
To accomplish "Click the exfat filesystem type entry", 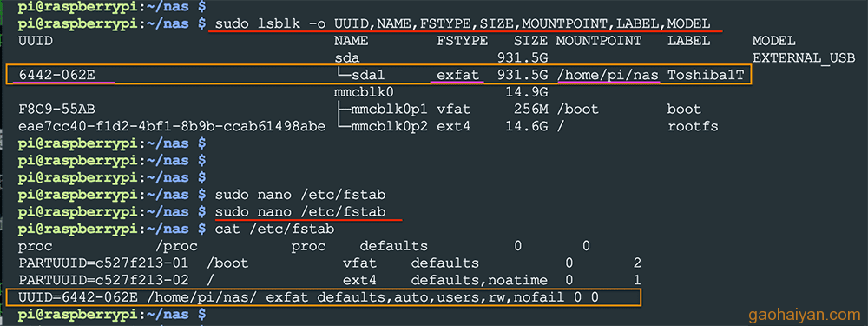I will pyautogui.click(x=457, y=75).
